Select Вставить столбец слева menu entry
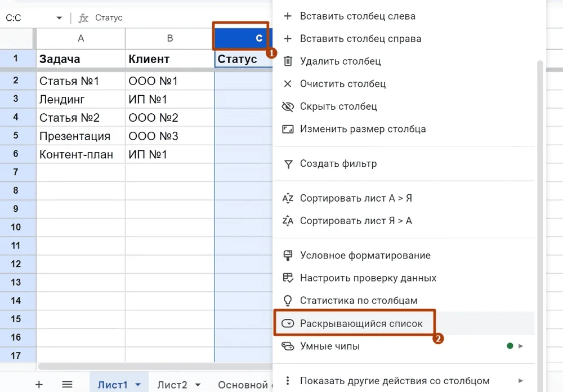 (358, 16)
